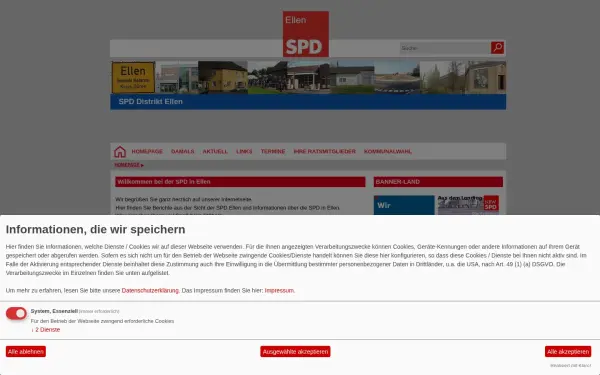Click the blue Wir banner thumbnail
This screenshot has width=600, height=375.
(x=404, y=205)
